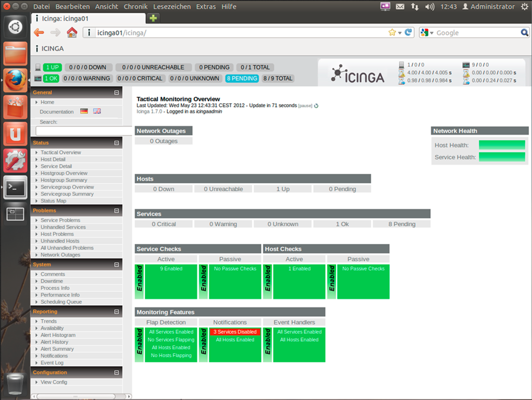
Task: Collapse the General section in the sidebar
Action: tap(117, 93)
